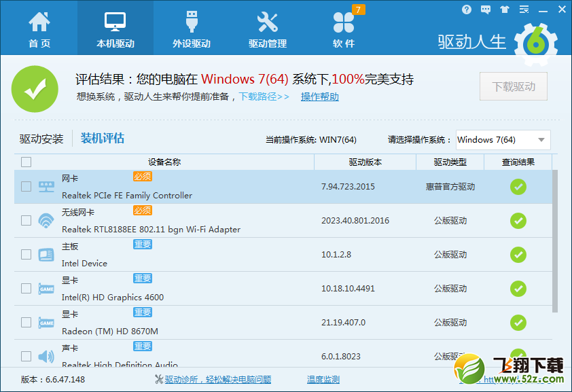Screen dimensions: 572x392
Task: Check the Realtek RTL8188EE Wi-Fi Adapter row
Action: [26, 221]
